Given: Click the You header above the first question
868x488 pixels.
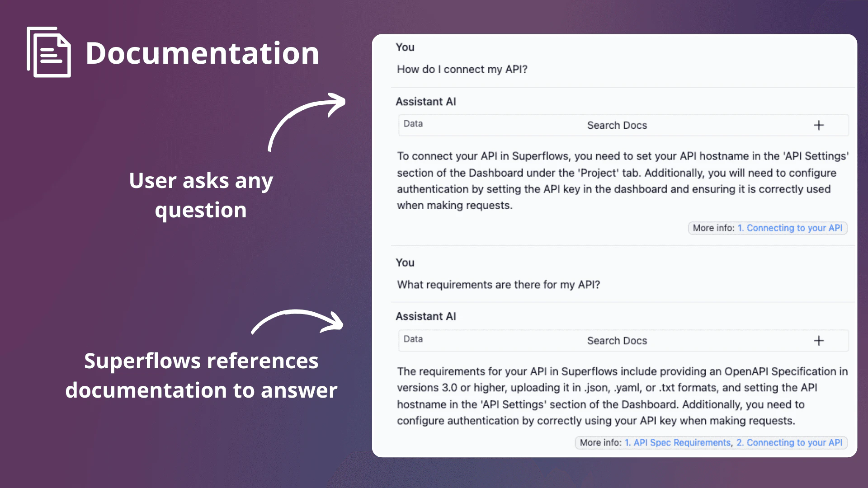Looking at the screenshot, I should (405, 47).
